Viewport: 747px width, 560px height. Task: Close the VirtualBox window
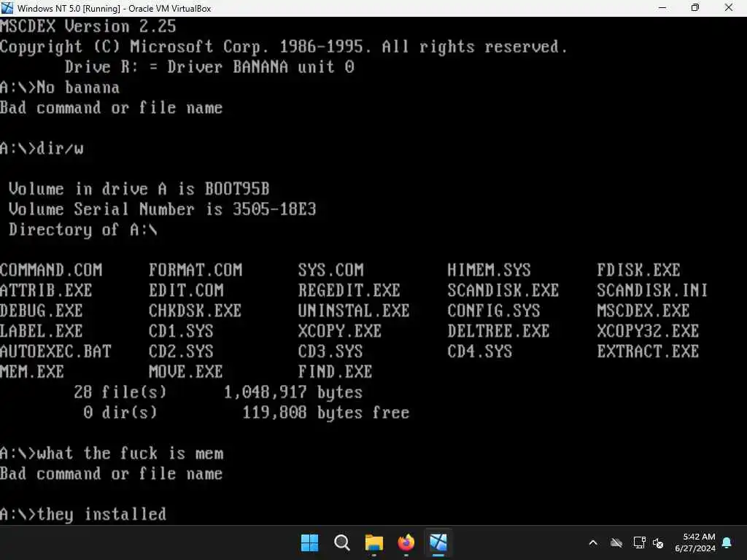pyautogui.click(x=729, y=7)
